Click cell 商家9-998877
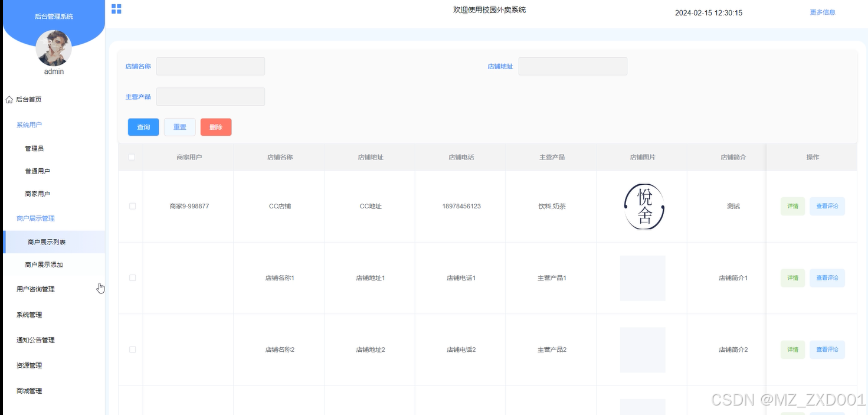 [189, 207]
